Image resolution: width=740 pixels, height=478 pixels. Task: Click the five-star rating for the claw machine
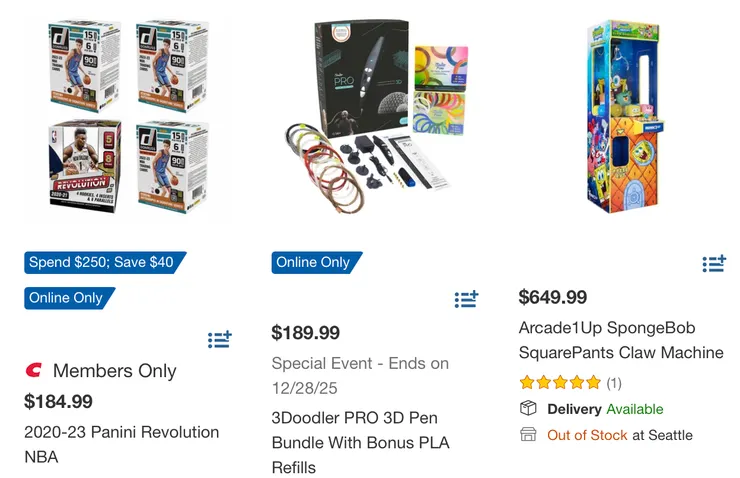[x=560, y=382]
